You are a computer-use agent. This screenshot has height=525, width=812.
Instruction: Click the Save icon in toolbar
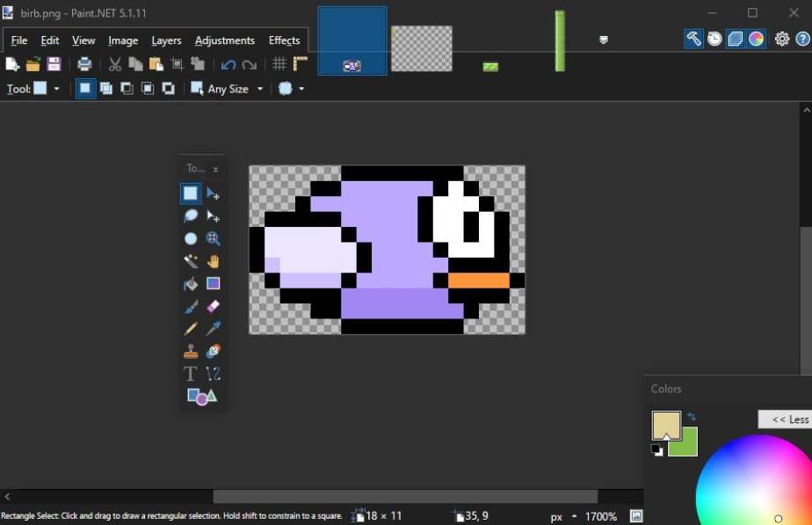pyautogui.click(x=54, y=64)
